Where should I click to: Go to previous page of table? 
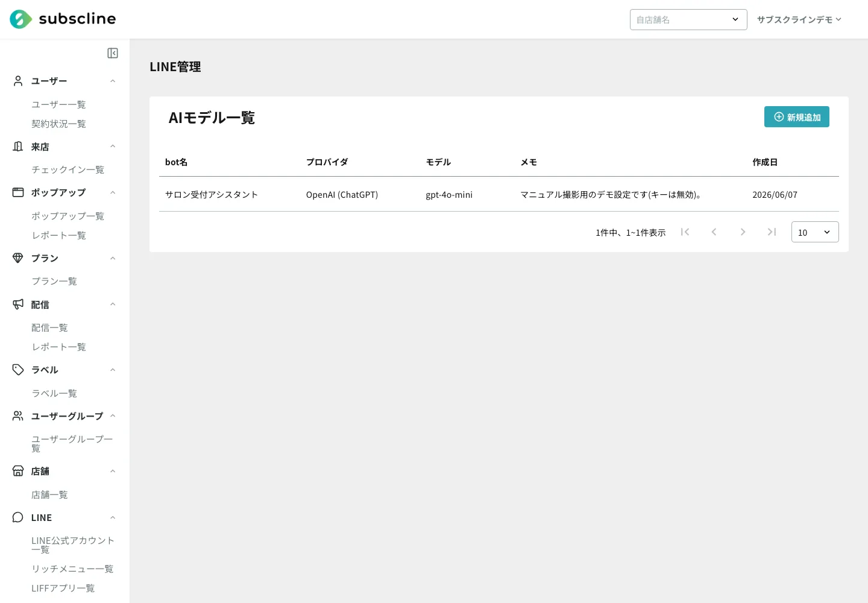point(714,232)
